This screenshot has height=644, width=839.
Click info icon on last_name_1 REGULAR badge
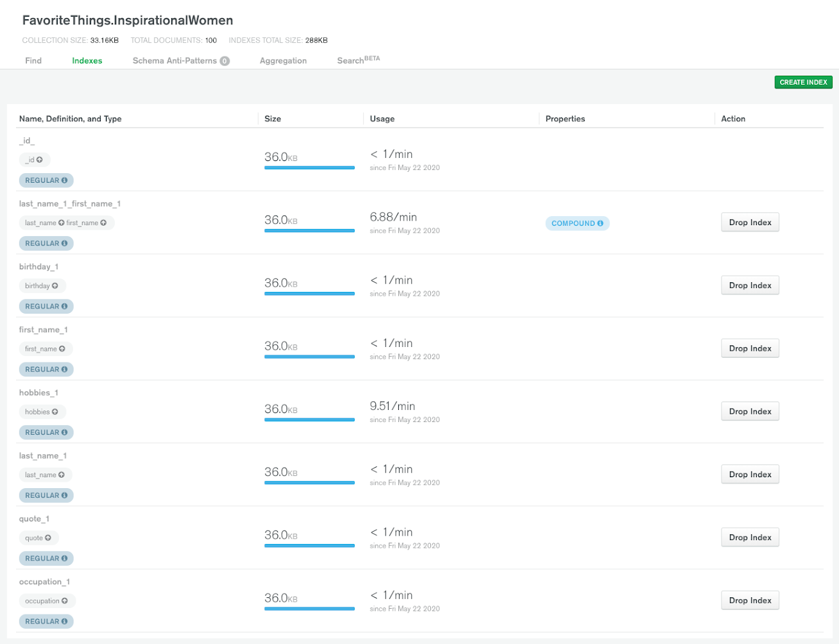(x=64, y=495)
